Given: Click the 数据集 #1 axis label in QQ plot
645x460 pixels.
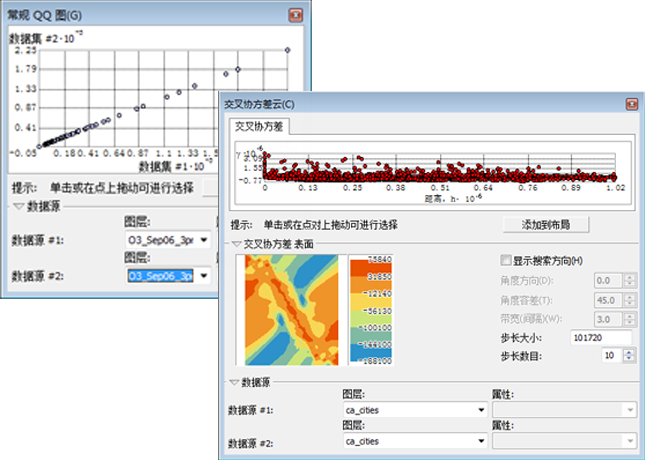Looking at the screenshot, I should tap(175, 166).
